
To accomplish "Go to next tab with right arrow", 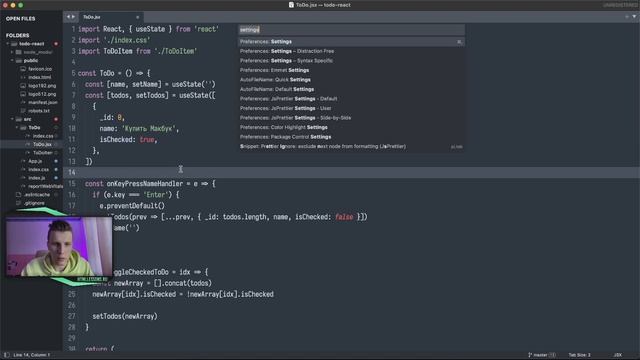I will pos(73,17).
